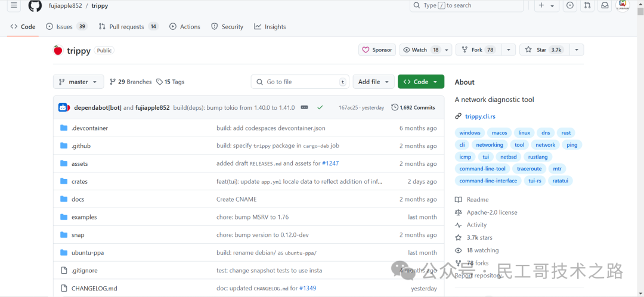Open the hamburger navigation menu
This screenshot has width=644, height=297.
[x=14, y=5]
